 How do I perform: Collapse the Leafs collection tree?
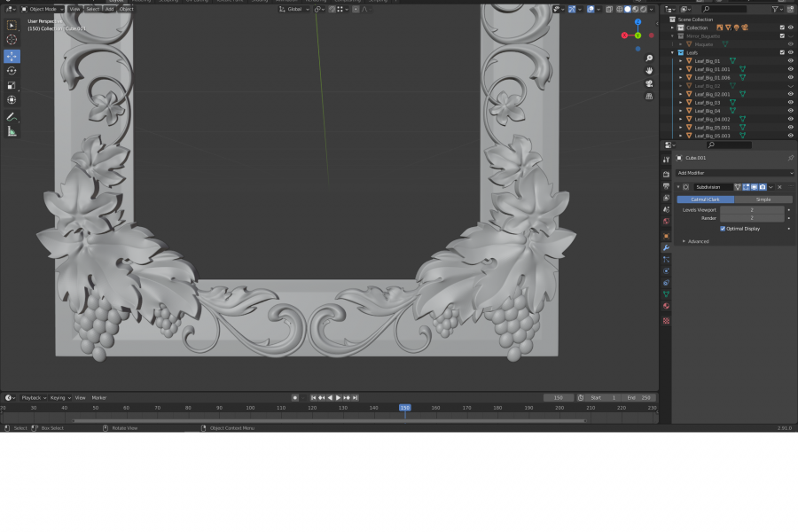pos(672,52)
